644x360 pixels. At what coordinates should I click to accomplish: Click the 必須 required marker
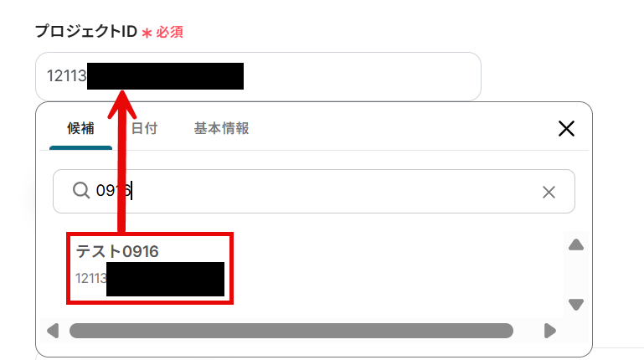point(169,32)
